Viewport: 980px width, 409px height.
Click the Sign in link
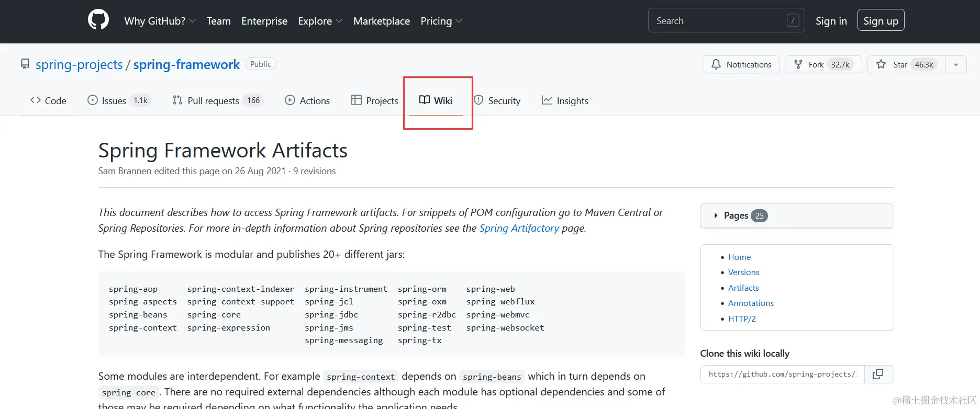pyautogui.click(x=831, y=21)
